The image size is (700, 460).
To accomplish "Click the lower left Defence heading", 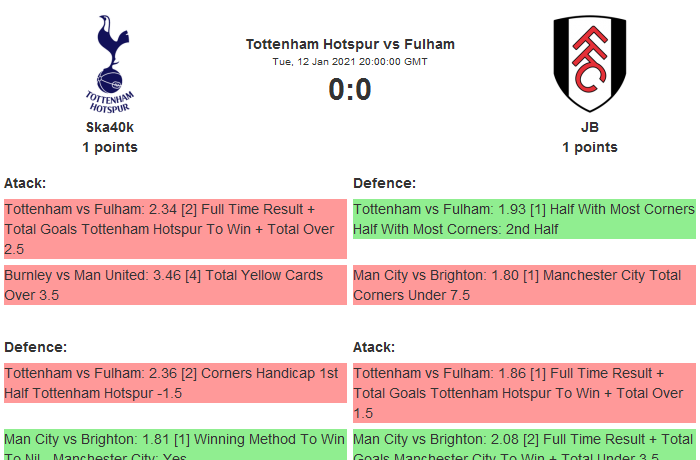I will click(x=35, y=347).
